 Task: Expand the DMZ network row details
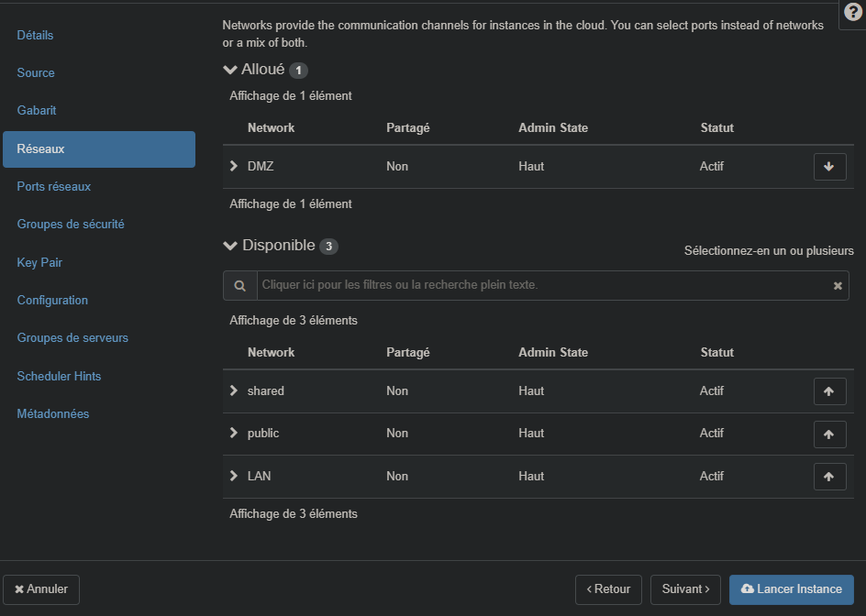234,166
